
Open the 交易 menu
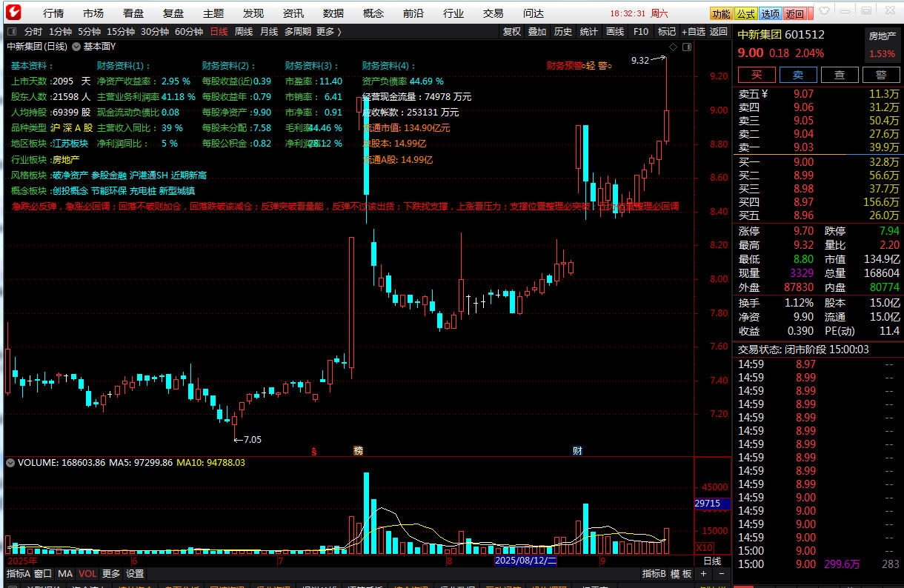pyautogui.click(x=493, y=13)
